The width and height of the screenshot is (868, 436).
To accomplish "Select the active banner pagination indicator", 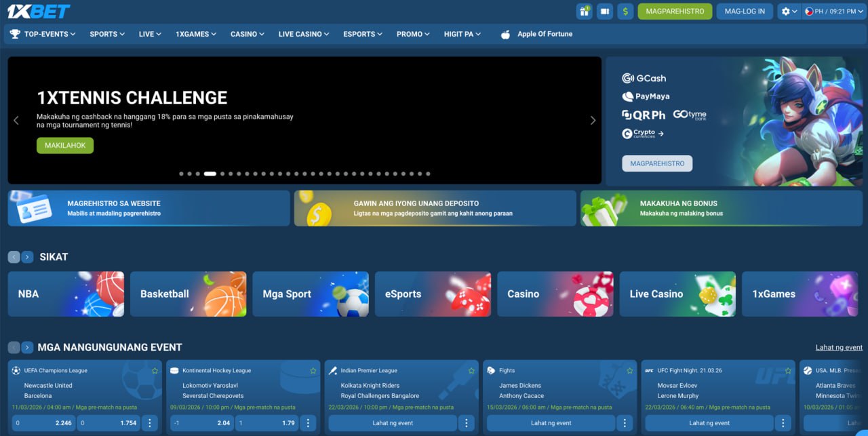I will [210, 174].
